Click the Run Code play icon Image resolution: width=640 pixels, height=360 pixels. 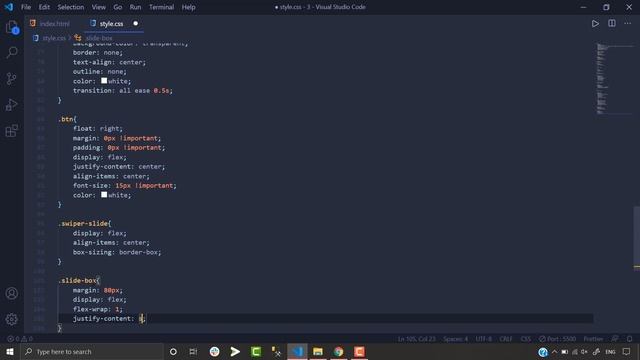tap(595, 24)
